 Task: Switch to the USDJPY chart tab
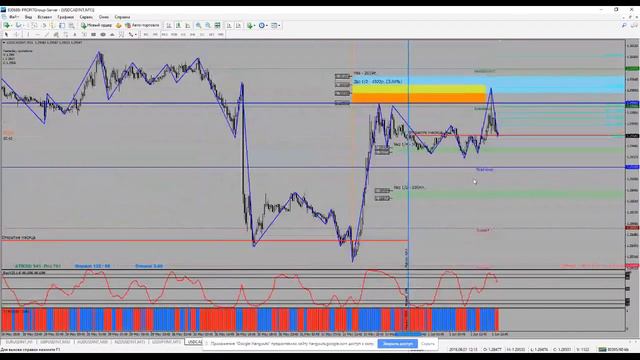(166, 342)
